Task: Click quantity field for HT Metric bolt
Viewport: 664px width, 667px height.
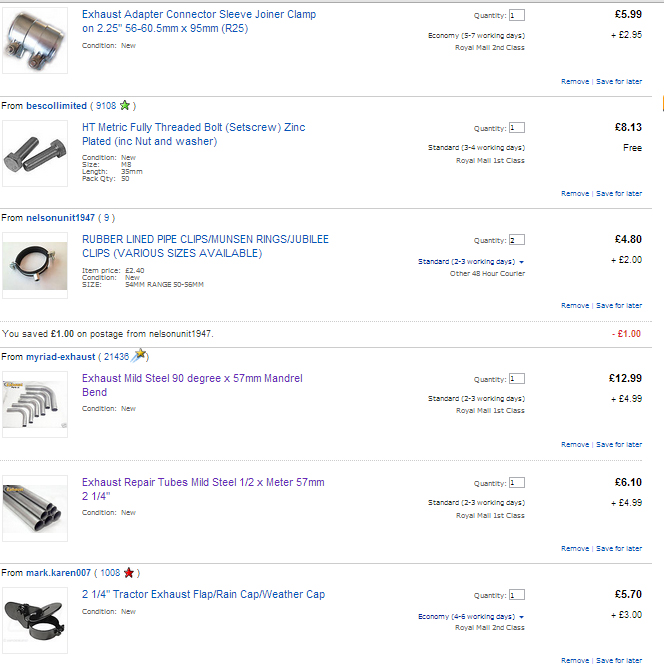Action: [x=517, y=128]
